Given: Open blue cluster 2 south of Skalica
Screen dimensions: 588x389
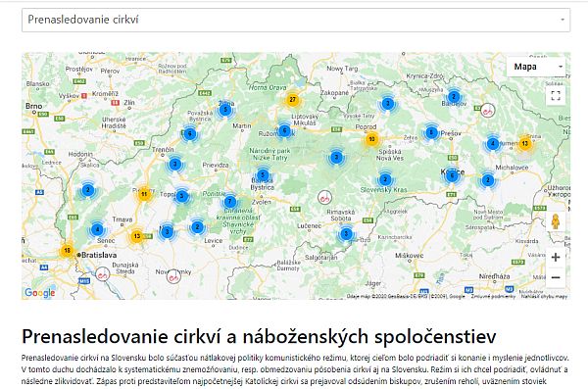Looking at the screenshot, I should click(x=88, y=190).
